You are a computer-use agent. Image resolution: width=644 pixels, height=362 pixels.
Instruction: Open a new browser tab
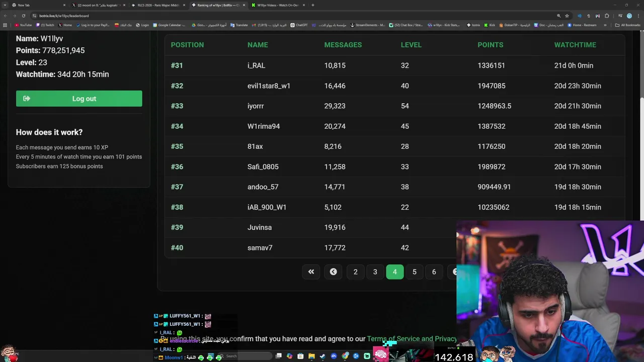(x=312, y=5)
